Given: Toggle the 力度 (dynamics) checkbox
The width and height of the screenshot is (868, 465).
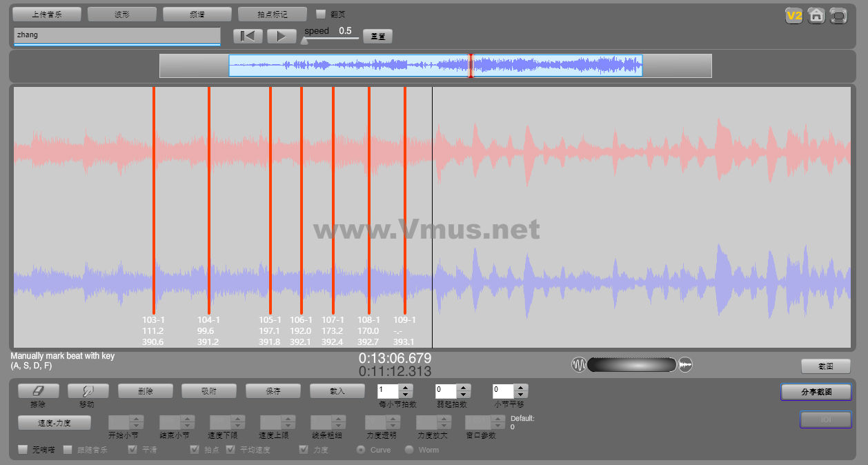Looking at the screenshot, I should pyautogui.click(x=304, y=450).
